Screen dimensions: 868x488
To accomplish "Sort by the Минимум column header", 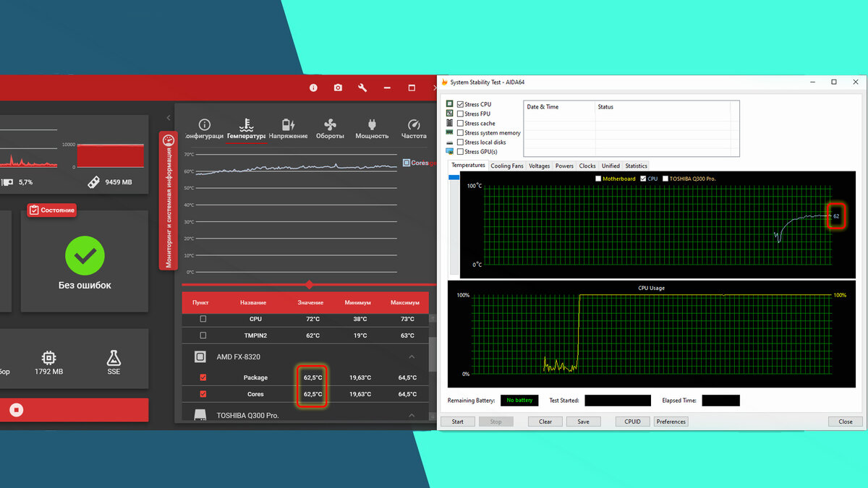I will [358, 303].
